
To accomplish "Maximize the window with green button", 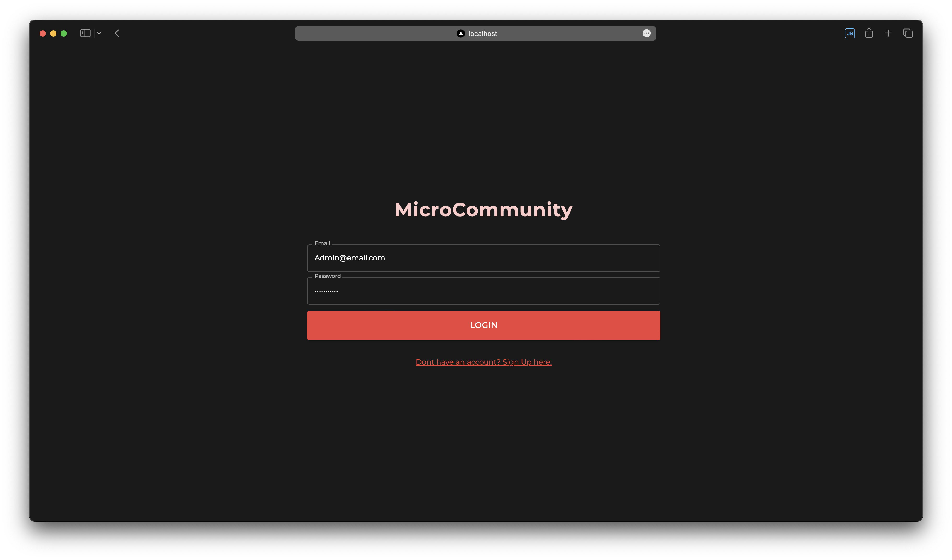I will click(64, 33).
